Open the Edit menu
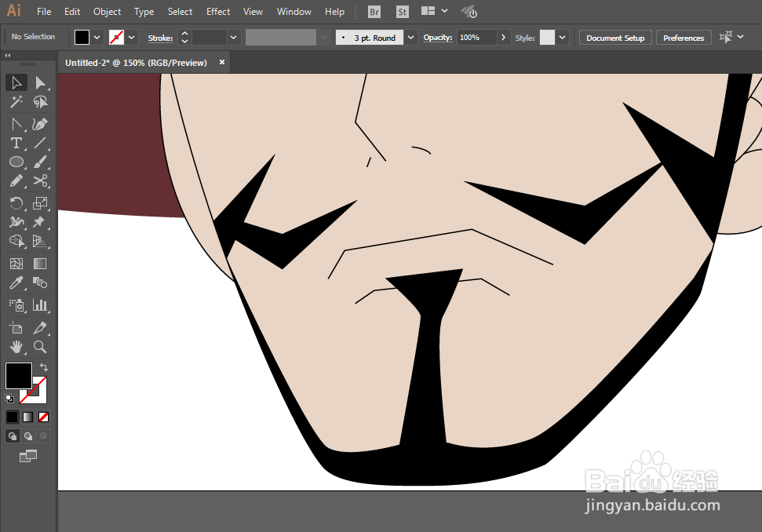762x532 pixels. (72, 12)
